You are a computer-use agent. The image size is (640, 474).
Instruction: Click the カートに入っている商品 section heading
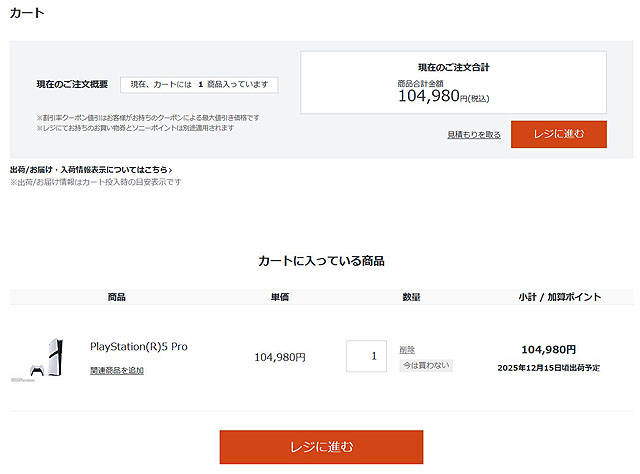pyautogui.click(x=321, y=261)
